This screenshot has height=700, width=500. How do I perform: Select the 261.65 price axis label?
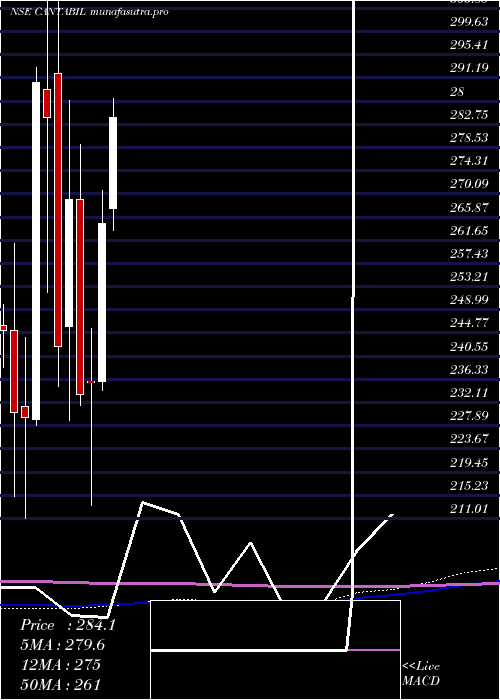tap(469, 231)
